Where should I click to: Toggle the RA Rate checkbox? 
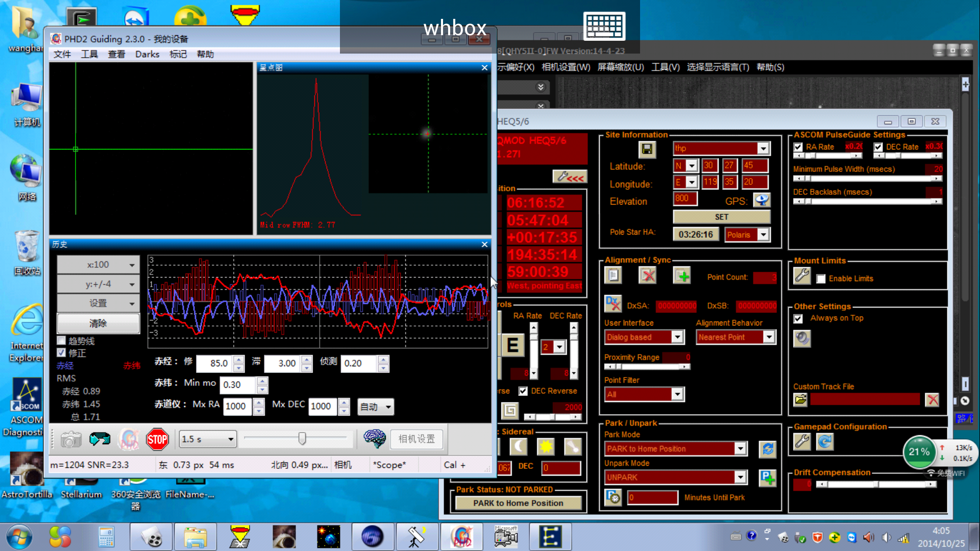798,147
